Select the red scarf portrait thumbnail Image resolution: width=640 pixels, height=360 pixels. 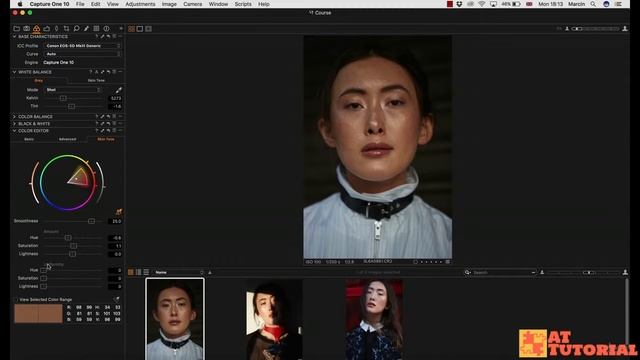pos(274,319)
